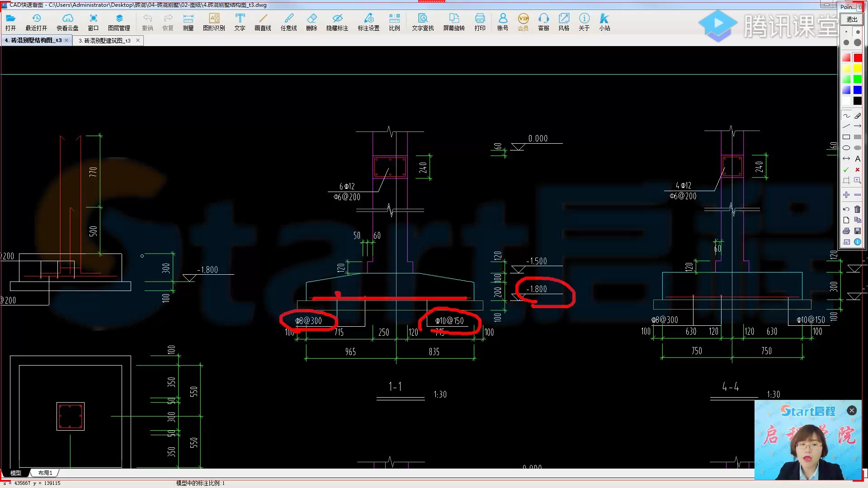Open 图形识别 shape recognition tool
Screen dimensions: 868x488
coord(214,22)
